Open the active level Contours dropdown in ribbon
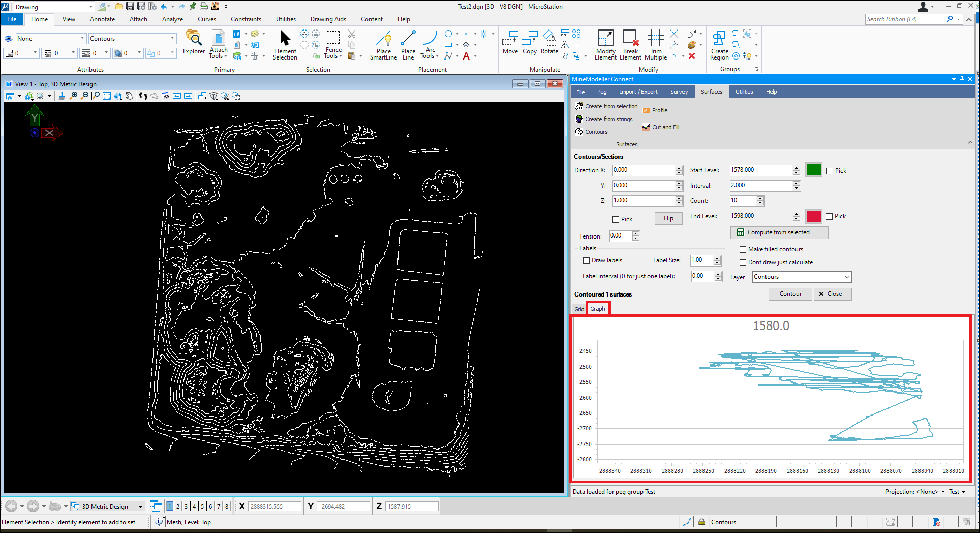Viewport: 980px width, 533px height. pyautogui.click(x=172, y=39)
